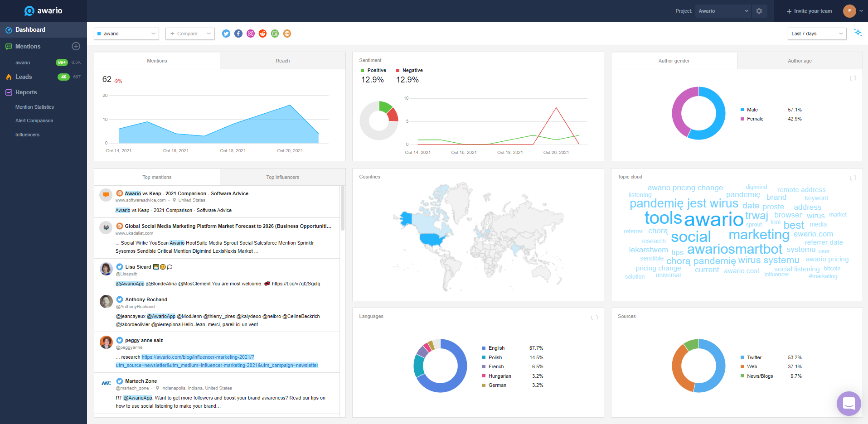Click the 'tools' topic cloud word
Image resolution: width=868 pixels, height=424 pixels.
pyautogui.click(x=663, y=218)
